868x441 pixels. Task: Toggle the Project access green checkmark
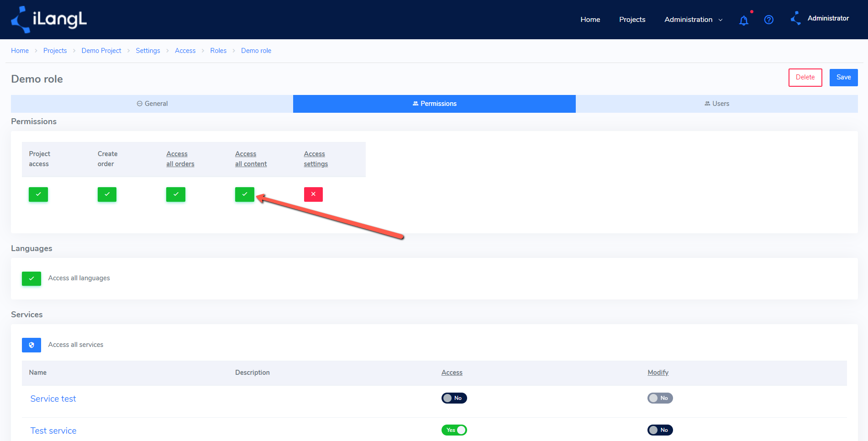38,194
